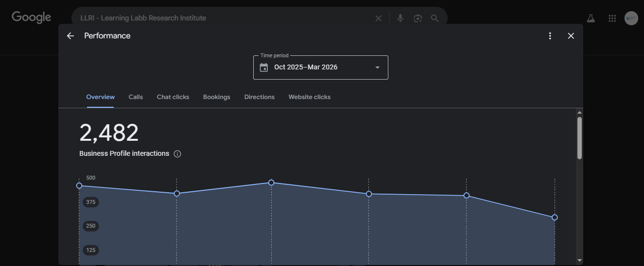
Task: Start voice search with the microphone icon
Action: coord(400,18)
